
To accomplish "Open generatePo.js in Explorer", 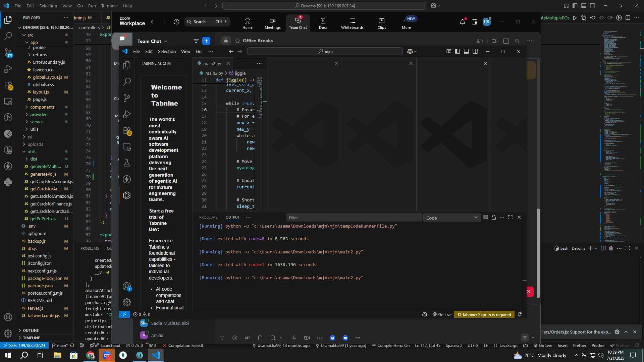I will pos(43,174).
